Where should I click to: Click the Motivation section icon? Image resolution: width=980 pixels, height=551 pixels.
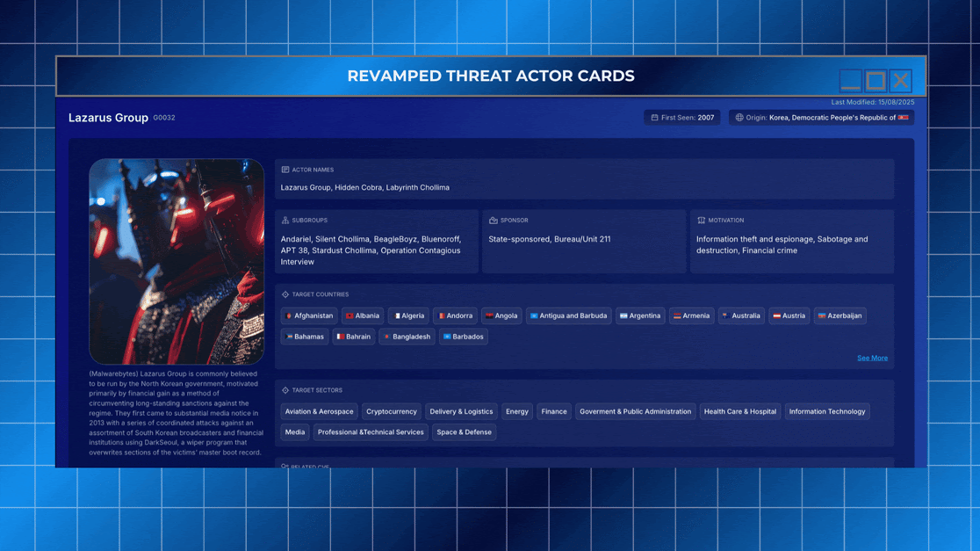(701, 221)
